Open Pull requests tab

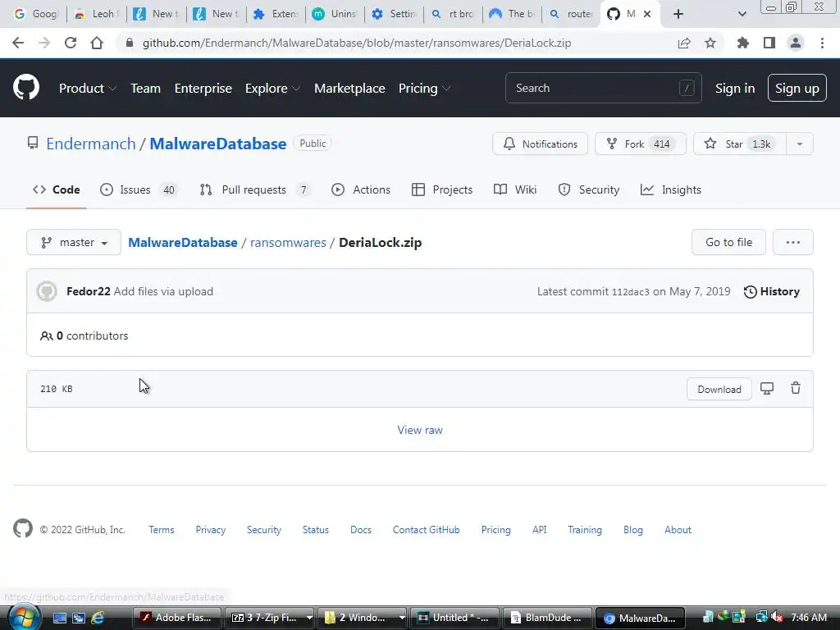(254, 189)
